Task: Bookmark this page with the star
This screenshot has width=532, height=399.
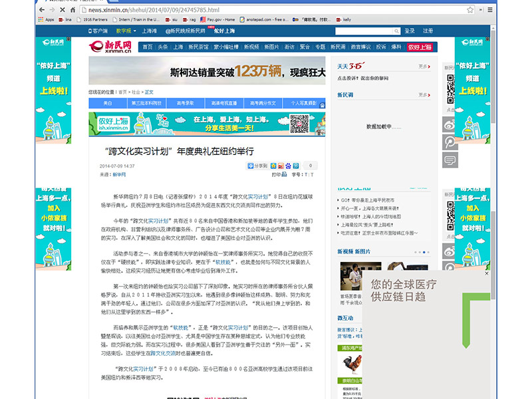Action: click(470, 10)
